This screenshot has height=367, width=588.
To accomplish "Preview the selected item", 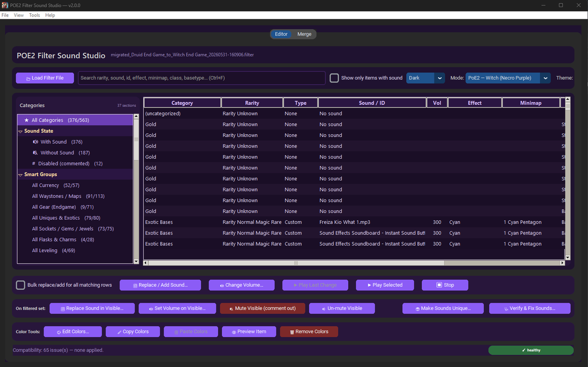I will (x=249, y=332).
